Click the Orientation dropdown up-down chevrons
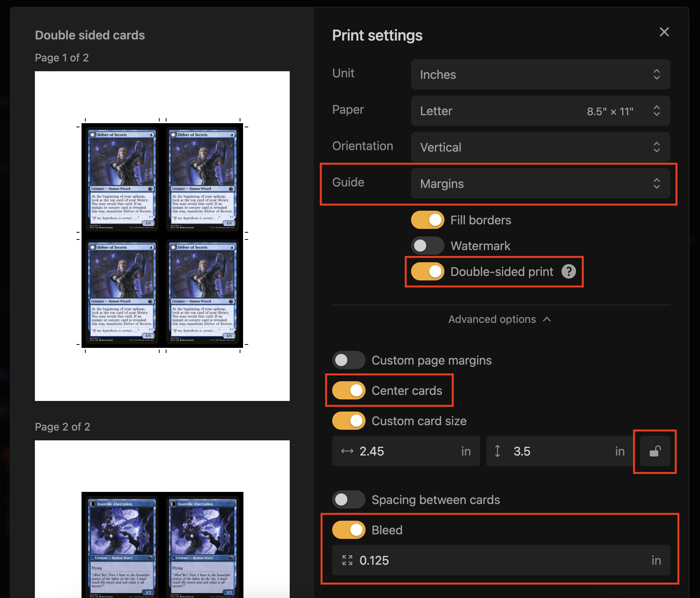The height and width of the screenshot is (598, 700). pyautogui.click(x=657, y=147)
